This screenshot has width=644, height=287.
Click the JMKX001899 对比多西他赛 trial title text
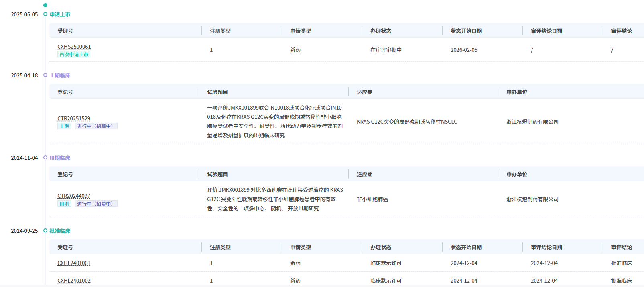pos(275,199)
